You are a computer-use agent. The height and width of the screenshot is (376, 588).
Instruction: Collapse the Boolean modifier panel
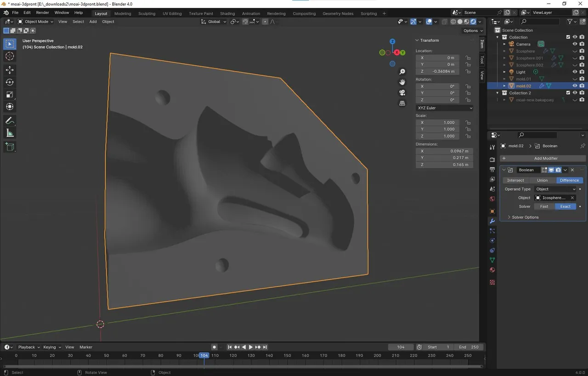point(504,170)
